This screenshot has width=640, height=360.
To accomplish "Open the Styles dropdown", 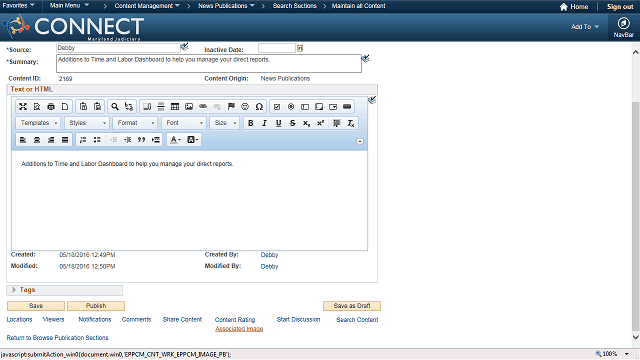I will [x=87, y=123].
